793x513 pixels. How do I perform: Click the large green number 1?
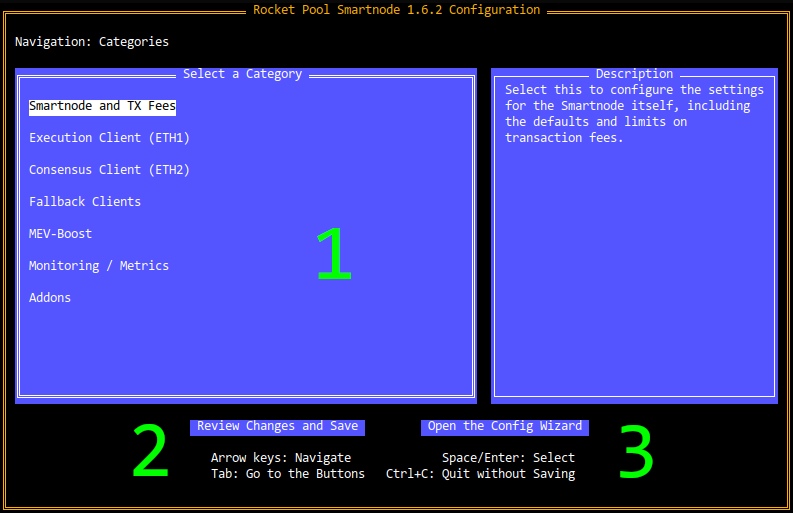click(334, 254)
